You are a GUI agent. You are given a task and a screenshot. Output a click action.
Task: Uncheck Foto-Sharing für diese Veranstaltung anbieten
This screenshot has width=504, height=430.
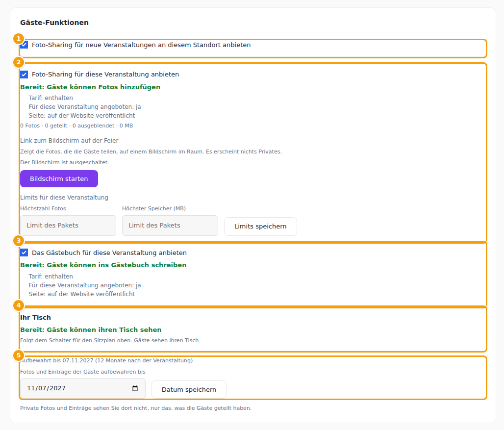[x=24, y=75]
